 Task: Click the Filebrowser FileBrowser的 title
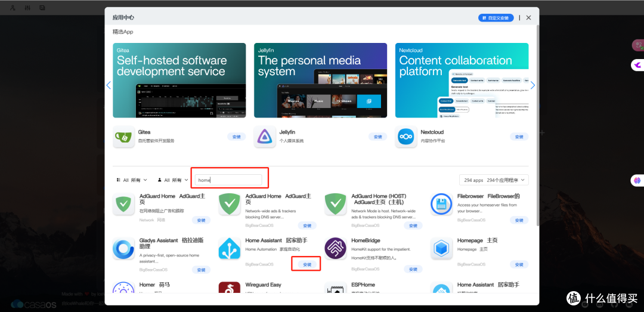488,196
